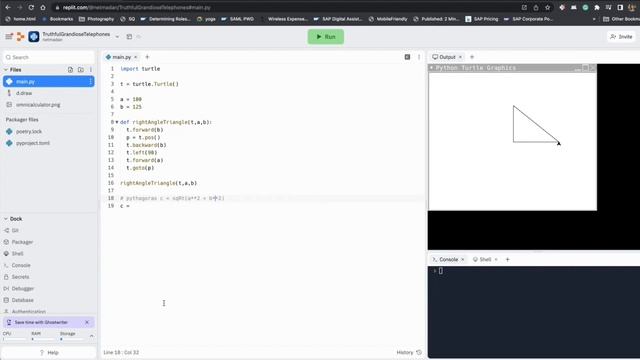This screenshot has height=360, width=640.
Task: Close the Console tab
Action: tap(462, 260)
